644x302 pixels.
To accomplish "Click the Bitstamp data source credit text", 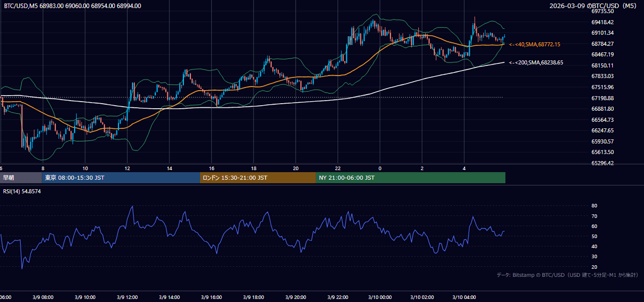I will 567,275.
